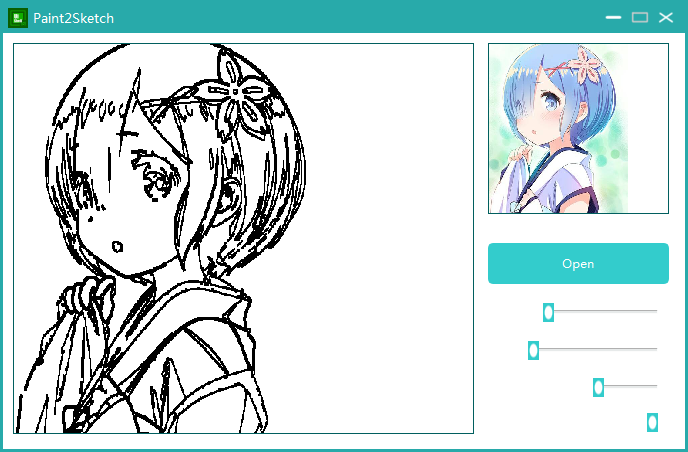Click the Paint2Sketch title text
The image size is (688, 452).
tap(74, 18)
